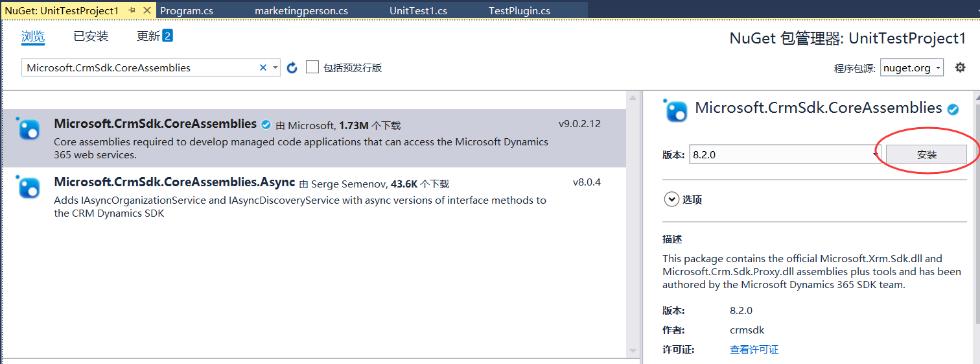Click the 描述 section heading

tap(672, 239)
